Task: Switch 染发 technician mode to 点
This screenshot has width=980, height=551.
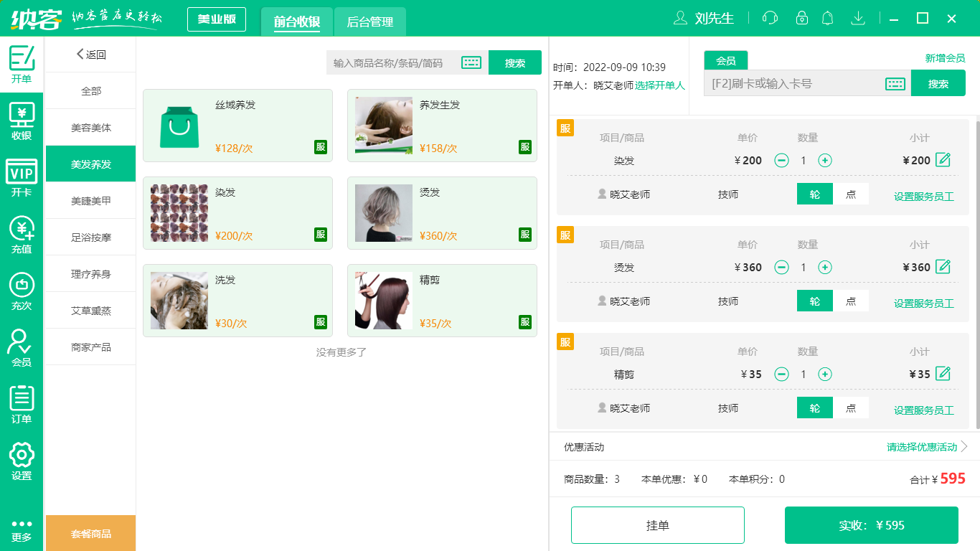Action: (851, 194)
